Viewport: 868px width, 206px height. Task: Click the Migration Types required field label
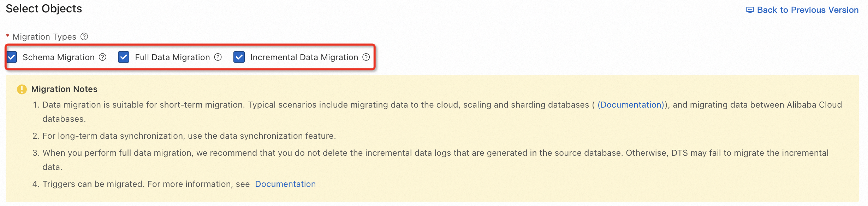pyautogui.click(x=44, y=36)
